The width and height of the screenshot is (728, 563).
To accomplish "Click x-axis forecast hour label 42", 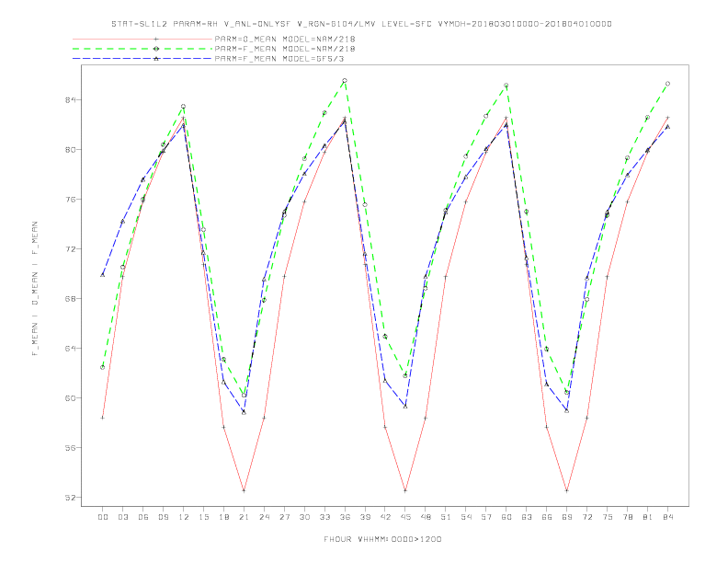I will [x=385, y=517].
